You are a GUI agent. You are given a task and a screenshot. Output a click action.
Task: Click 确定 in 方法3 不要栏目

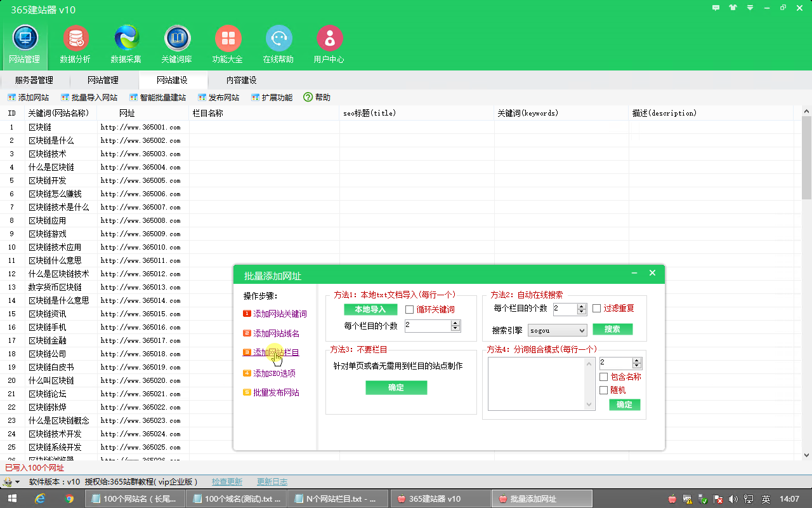396,388
